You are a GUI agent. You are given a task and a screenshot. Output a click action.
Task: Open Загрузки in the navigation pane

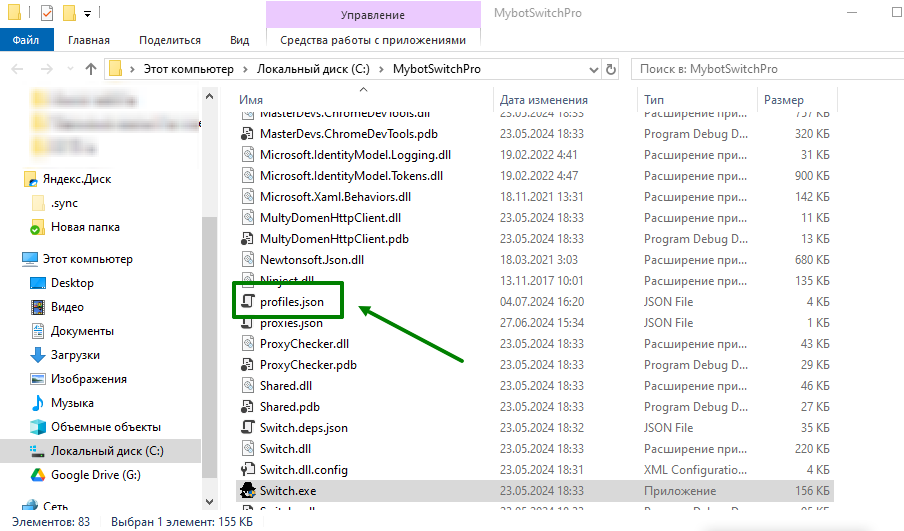point(75,355)
